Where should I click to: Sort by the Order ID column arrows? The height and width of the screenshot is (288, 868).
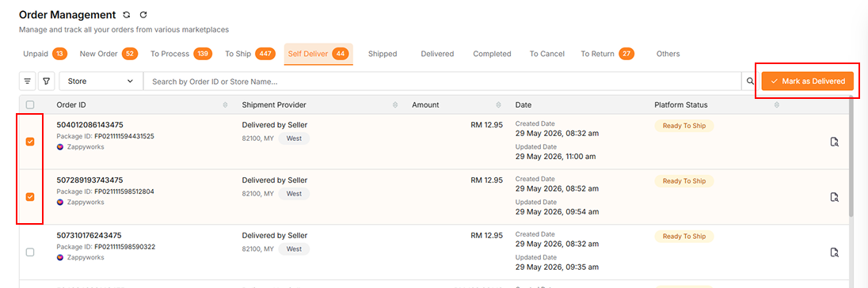[x=225, y=105]
